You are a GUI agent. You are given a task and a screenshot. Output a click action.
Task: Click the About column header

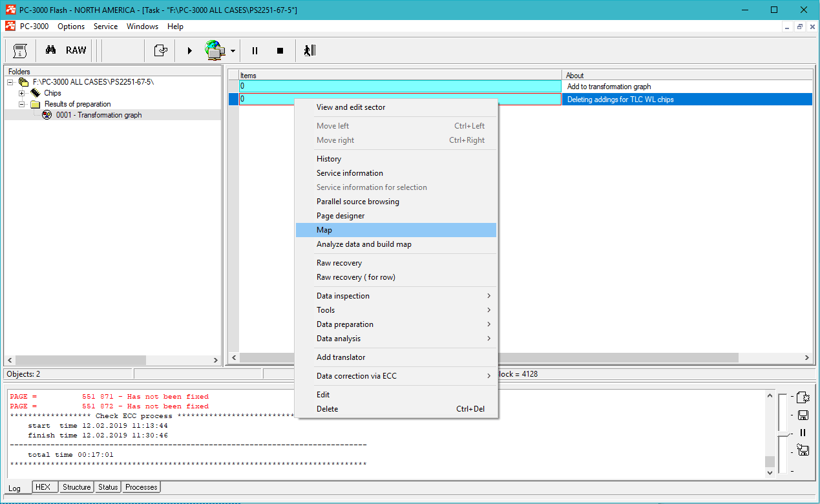[x=687, y=76]
